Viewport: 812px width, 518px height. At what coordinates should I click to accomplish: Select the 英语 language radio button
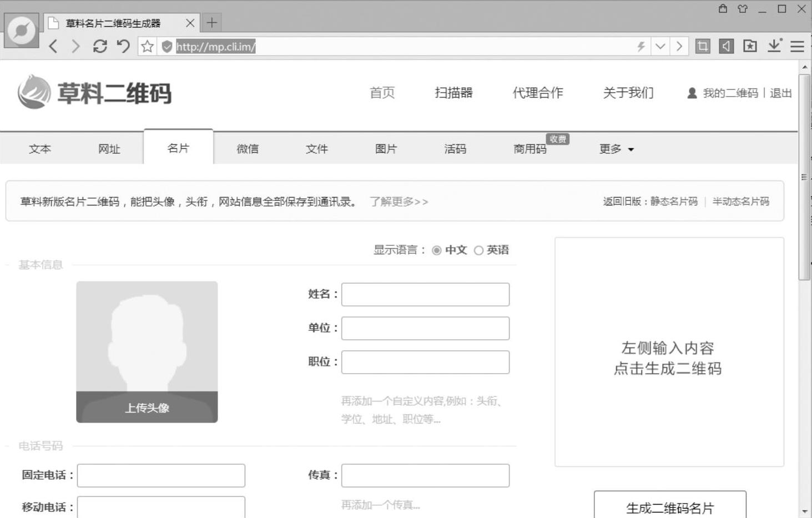(478, 250)
